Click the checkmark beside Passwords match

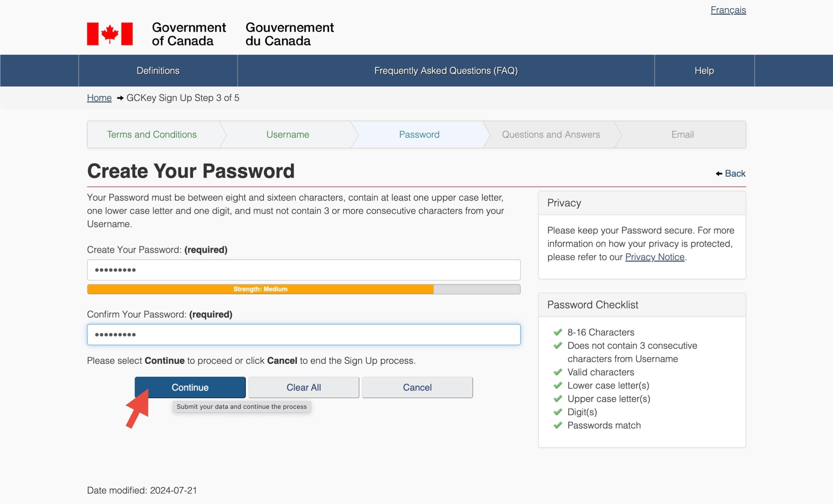tap(557, 425)
